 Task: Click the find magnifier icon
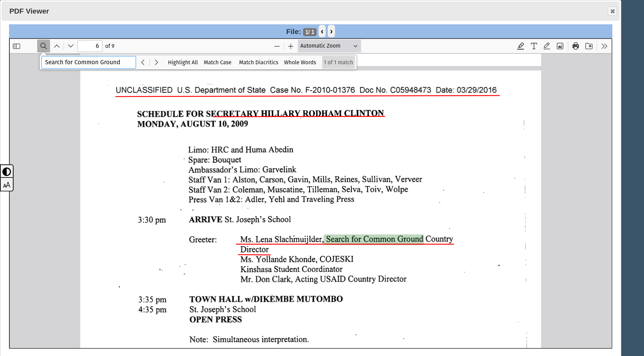pos(43,46)
